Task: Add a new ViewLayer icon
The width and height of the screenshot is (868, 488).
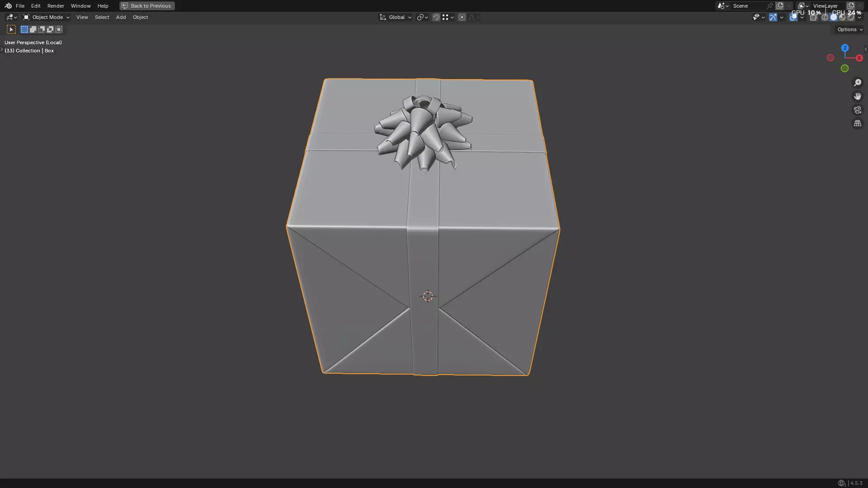Action: tap(851, 6)
